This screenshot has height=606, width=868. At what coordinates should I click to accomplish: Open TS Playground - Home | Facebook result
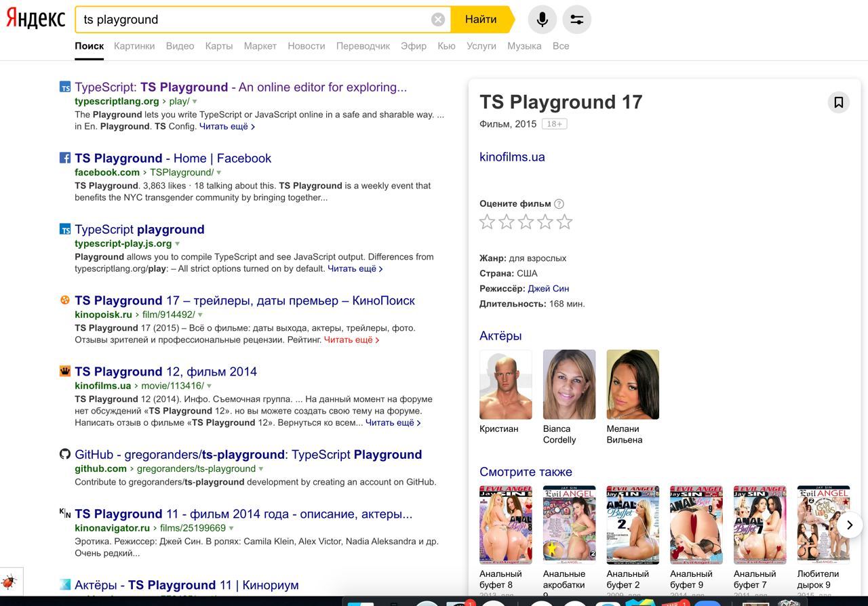(173, 158)
